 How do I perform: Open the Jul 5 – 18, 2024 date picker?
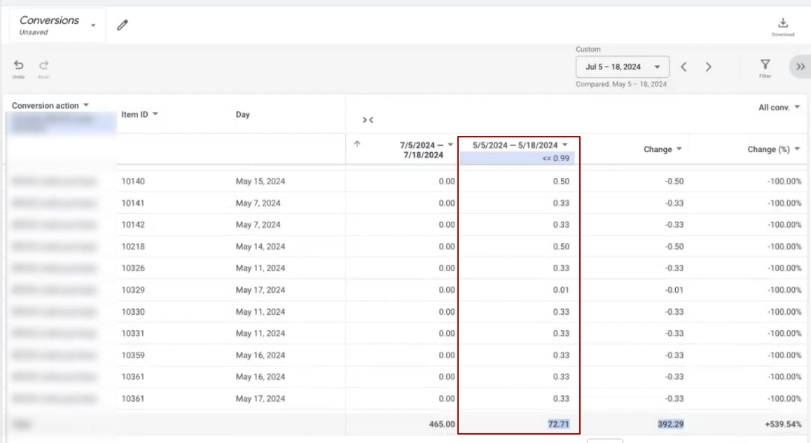[623, 67]
